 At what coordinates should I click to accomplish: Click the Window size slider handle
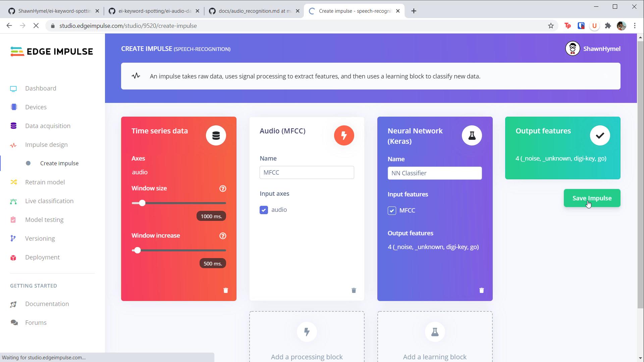coord(142,203)
